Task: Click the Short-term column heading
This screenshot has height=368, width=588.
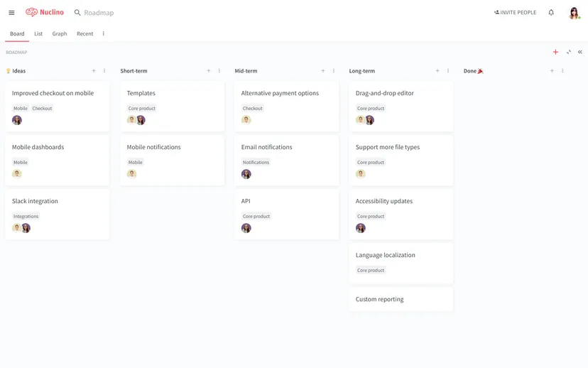Action: point(134,71)
